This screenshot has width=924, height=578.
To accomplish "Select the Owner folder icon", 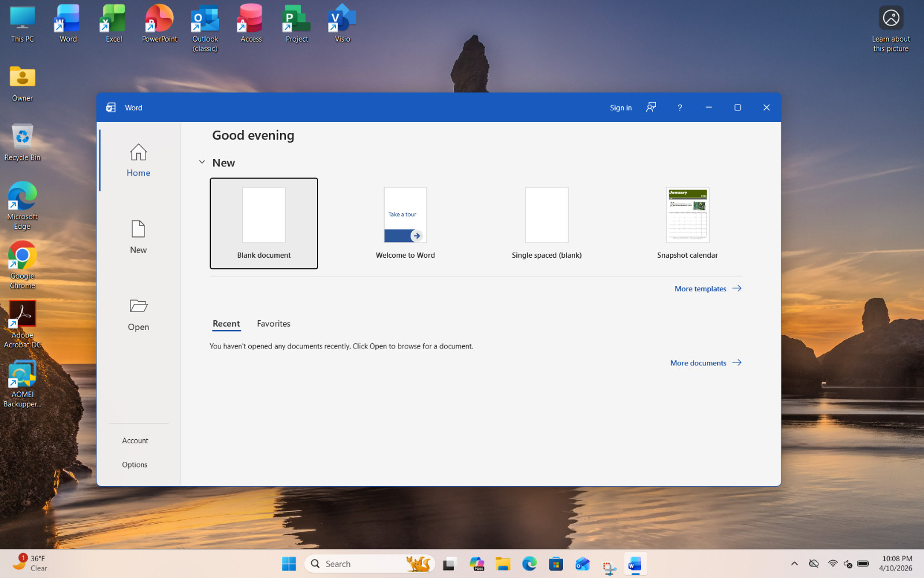I will pyautogui.click(x=23, y=83).
